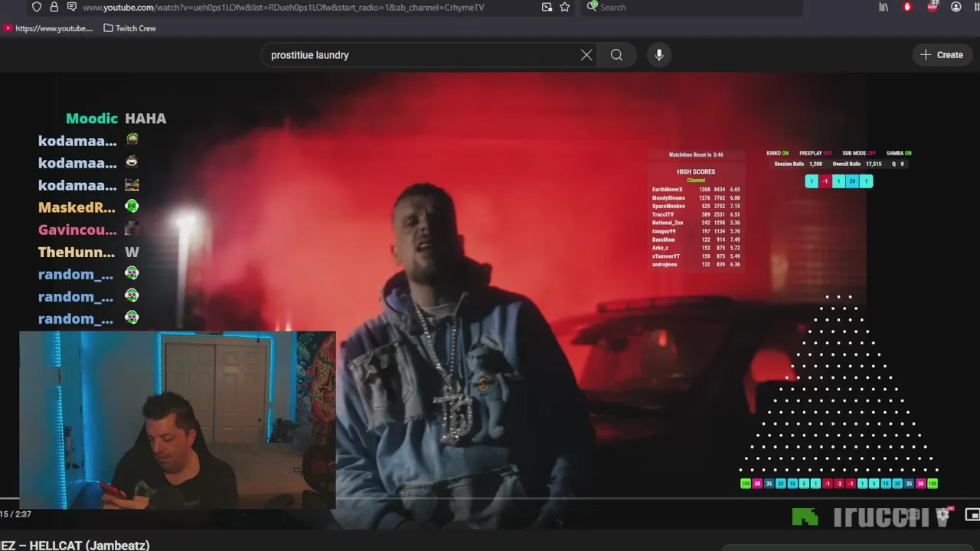
Task: Click the Moodic HAHA chat message
Action: click(116, 119)
